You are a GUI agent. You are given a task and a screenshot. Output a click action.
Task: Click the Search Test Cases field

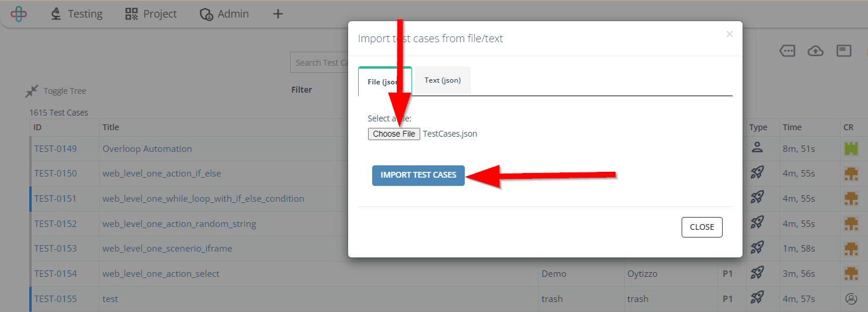click(320, 63)
